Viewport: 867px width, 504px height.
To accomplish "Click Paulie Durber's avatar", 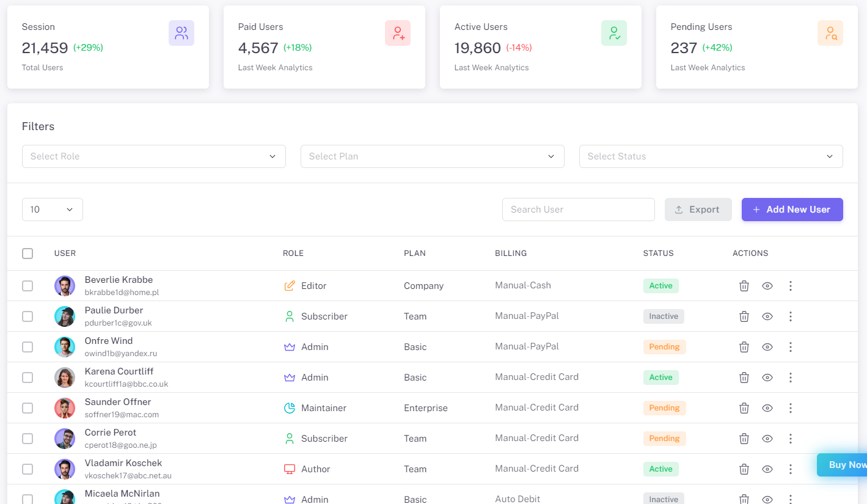I will (65, 316).
